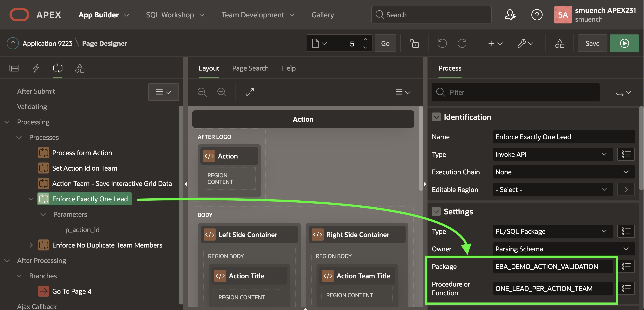Click the Save button
This screenshot has height=310, width=644.
[x=592, y=43]
